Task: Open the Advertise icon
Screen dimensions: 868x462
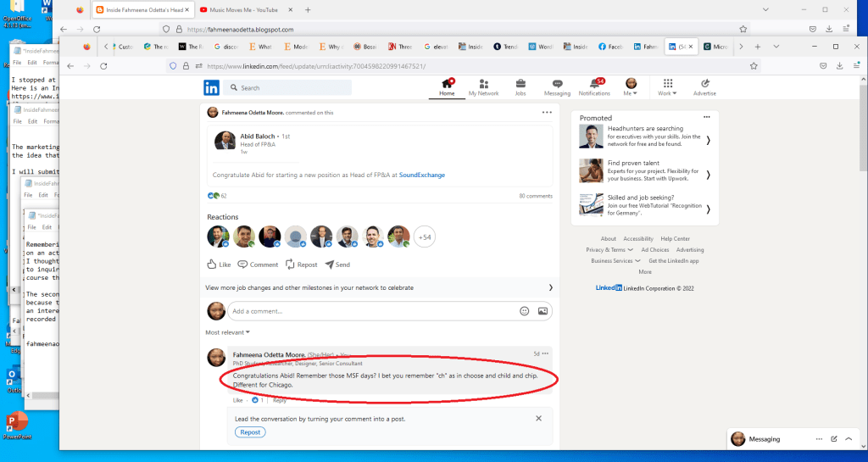Action: click(x=704, y=86)
